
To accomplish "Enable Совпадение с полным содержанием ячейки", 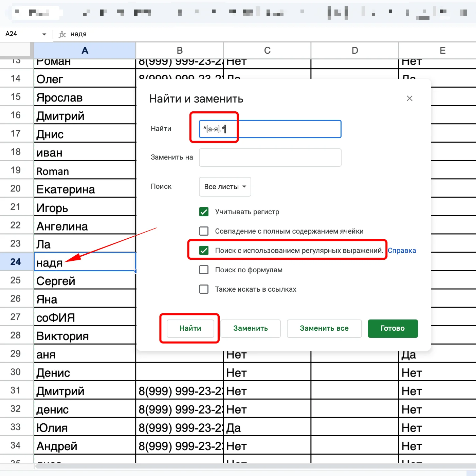I will pyautogui.click(x=204, y=231).
